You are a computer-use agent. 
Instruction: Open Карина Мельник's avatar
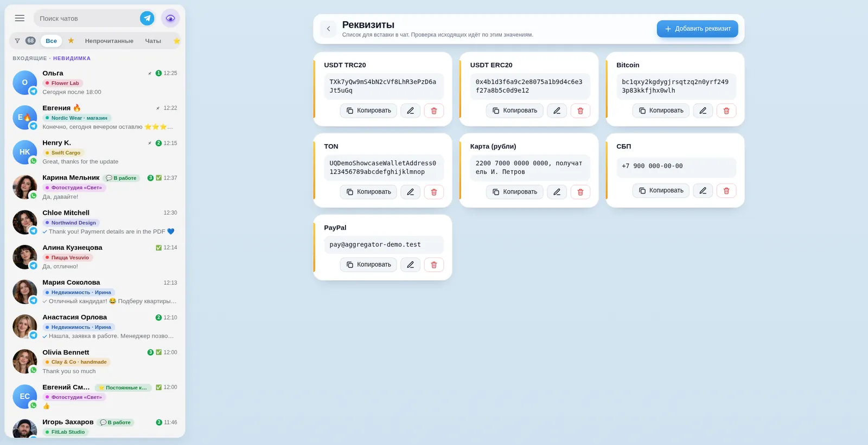(25, 187)
